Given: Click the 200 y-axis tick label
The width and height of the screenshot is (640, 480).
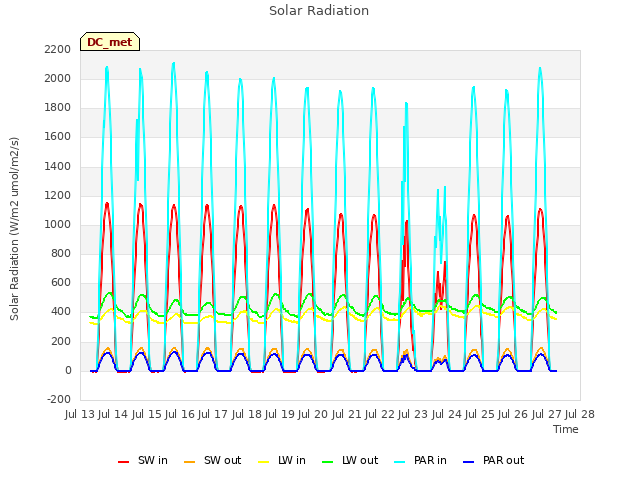Looking at the screenshot, I should [x=61, y=342].
